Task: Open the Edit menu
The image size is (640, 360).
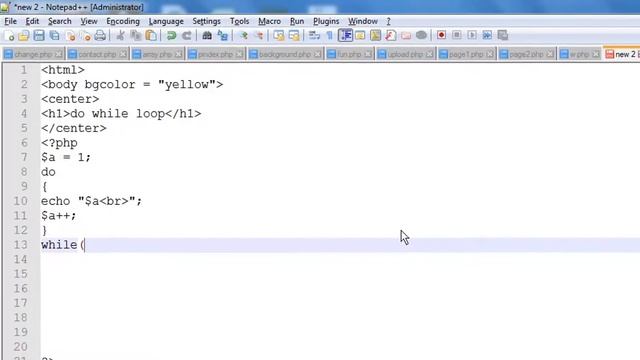Action: tap(32, 21)
